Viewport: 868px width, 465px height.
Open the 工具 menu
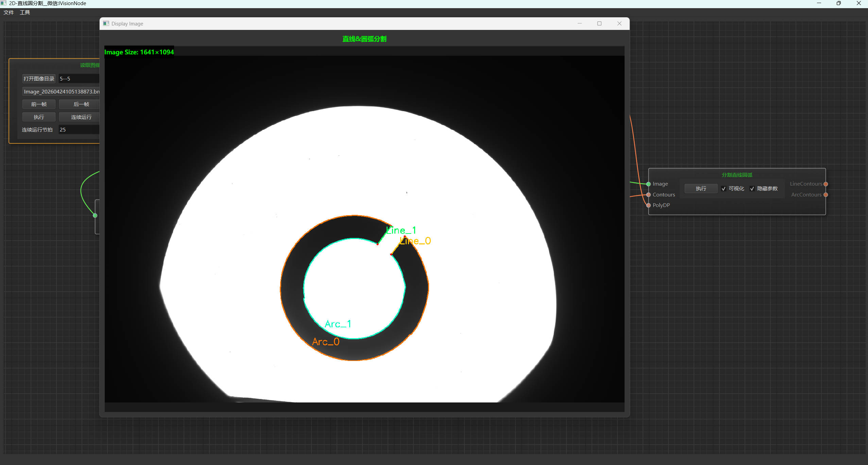(25, 13)
